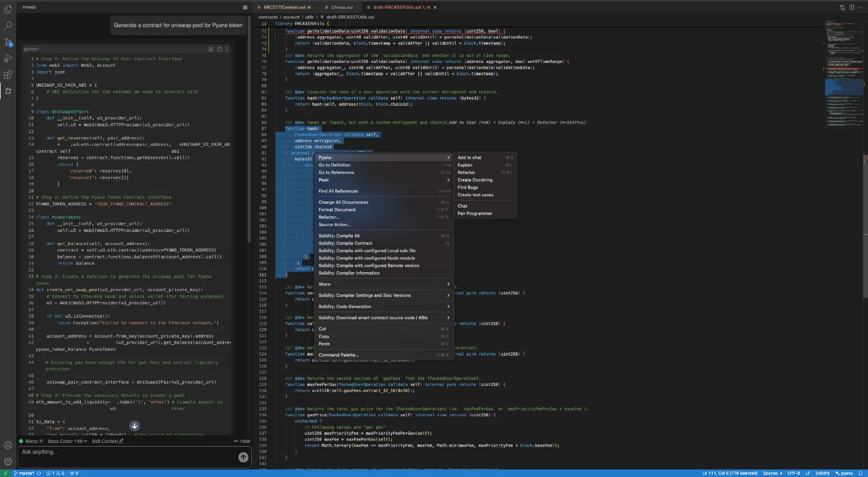Screen dimensions: 868x477
Task: Click Edit Context button in chat
Action: [108, 441]
